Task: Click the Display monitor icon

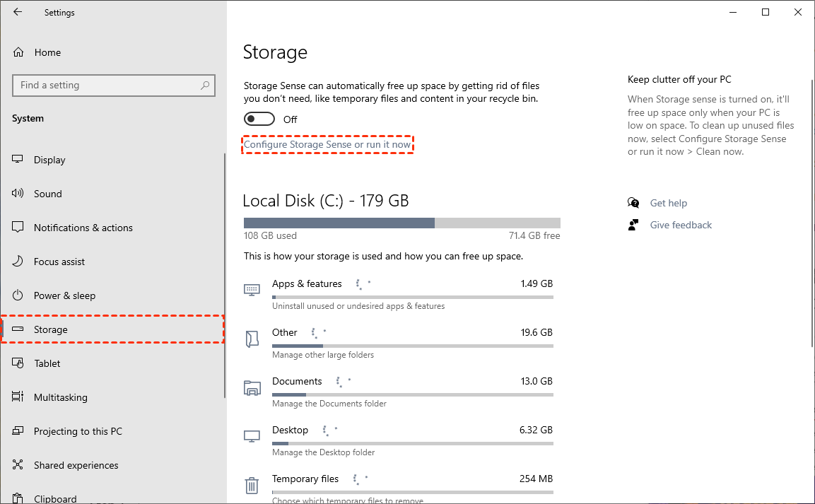Action: pyautogui.click(x=18, y=160)
